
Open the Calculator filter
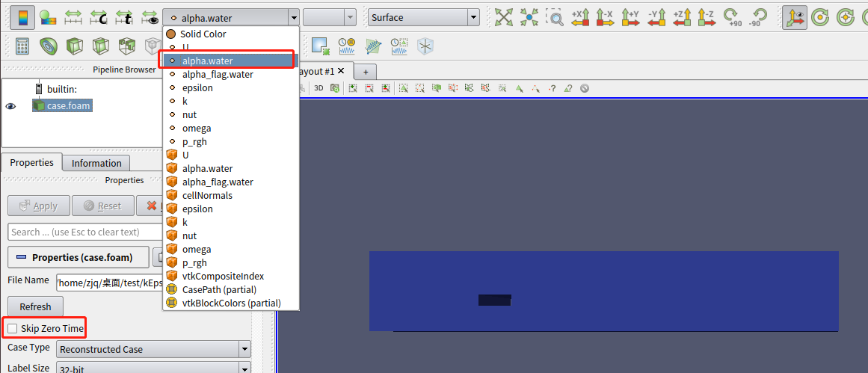pos(22,47)
